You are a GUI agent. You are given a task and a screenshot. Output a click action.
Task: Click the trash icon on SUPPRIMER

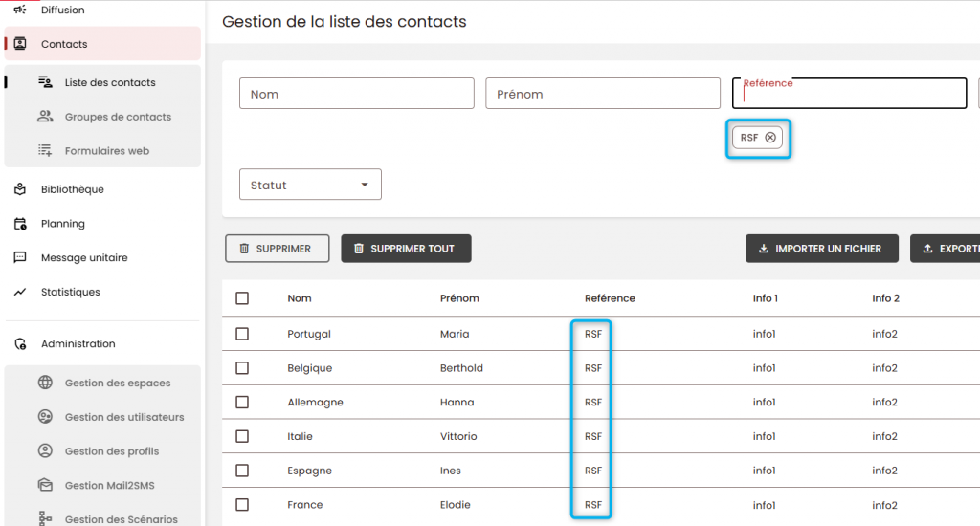(244, 249)
